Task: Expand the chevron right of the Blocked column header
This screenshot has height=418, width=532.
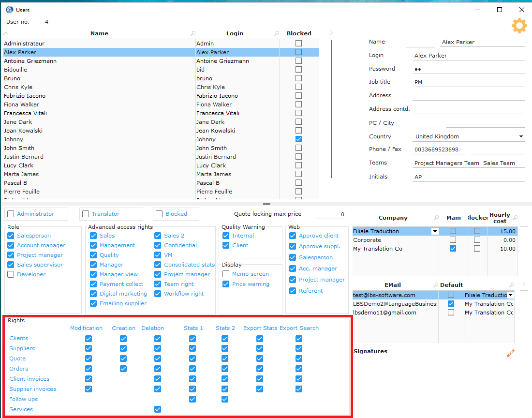Action: (331, 33)
